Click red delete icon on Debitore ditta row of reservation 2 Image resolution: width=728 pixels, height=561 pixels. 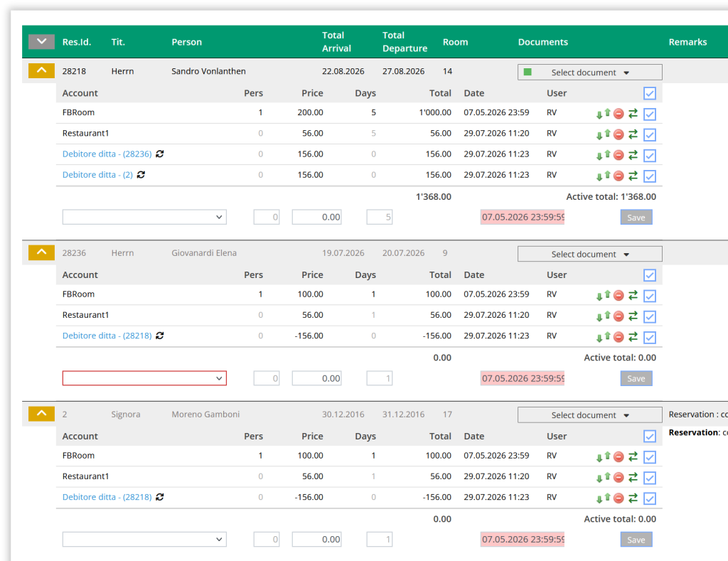click(x=619, y=498)
